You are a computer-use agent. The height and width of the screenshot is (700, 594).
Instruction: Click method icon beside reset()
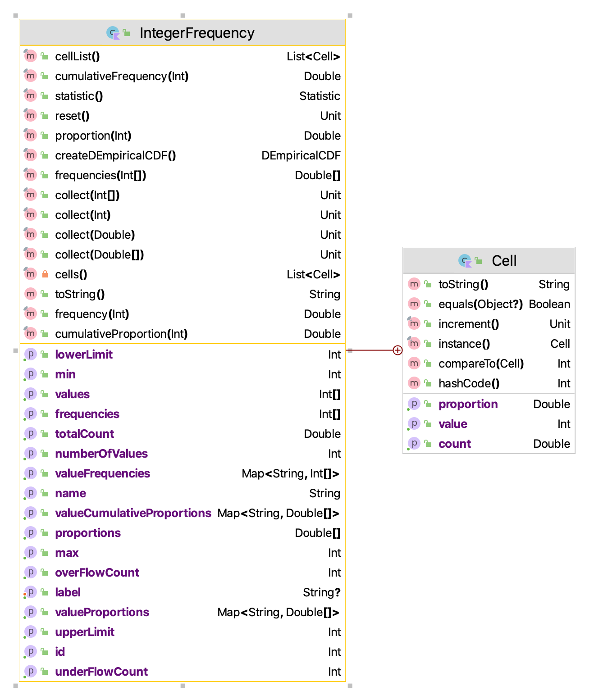point(30,116)
